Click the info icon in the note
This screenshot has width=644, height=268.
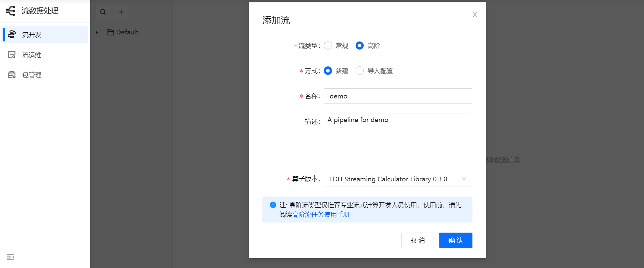(x=273, y=205)
